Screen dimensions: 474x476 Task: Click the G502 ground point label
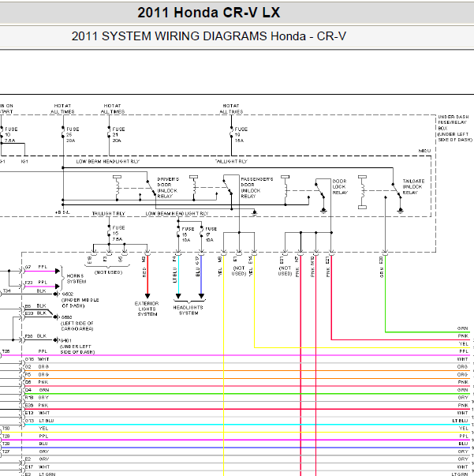tap(67, 294)
